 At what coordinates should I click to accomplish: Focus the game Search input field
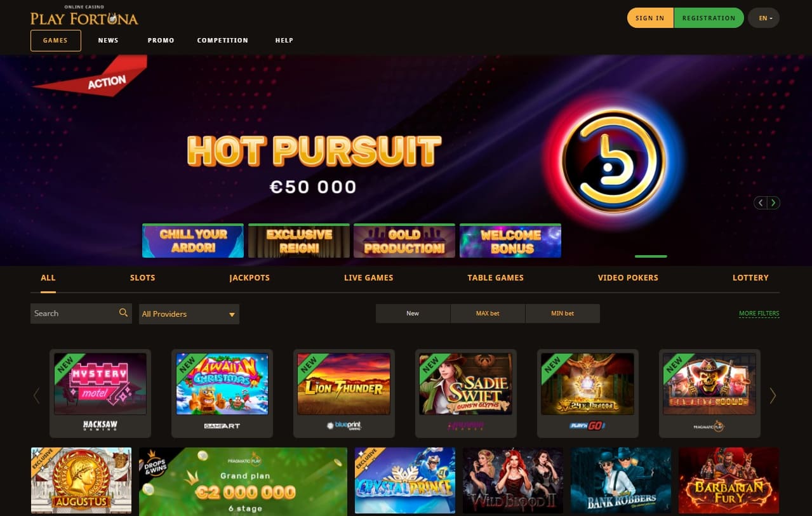pos(73,314)
